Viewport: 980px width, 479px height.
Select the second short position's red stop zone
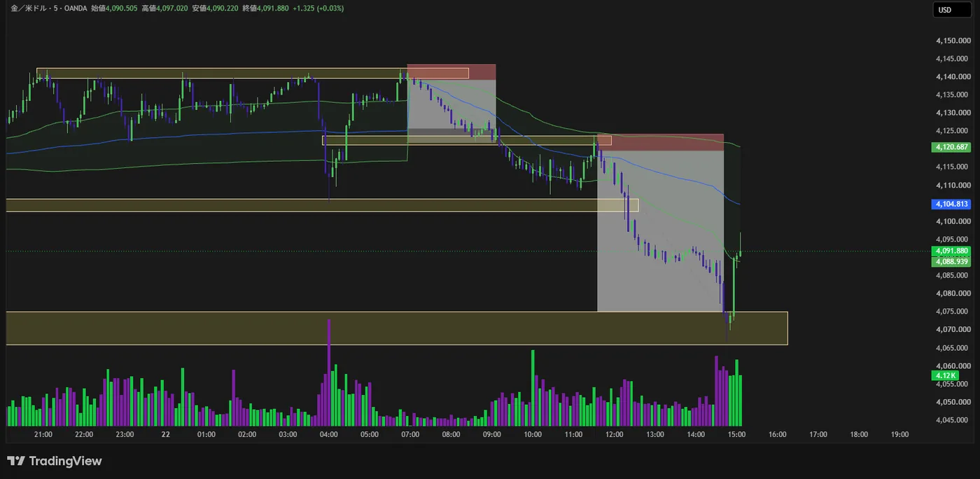(660, 143)
